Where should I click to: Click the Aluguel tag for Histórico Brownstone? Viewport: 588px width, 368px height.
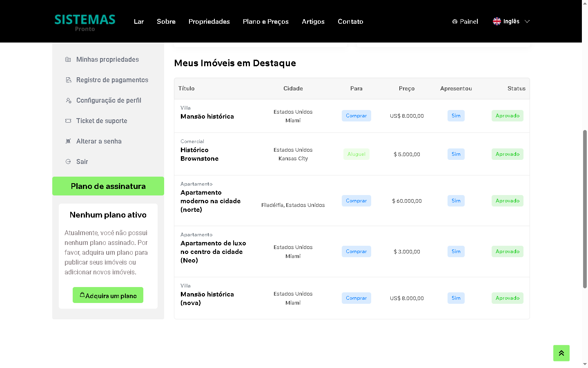[356, 154]
